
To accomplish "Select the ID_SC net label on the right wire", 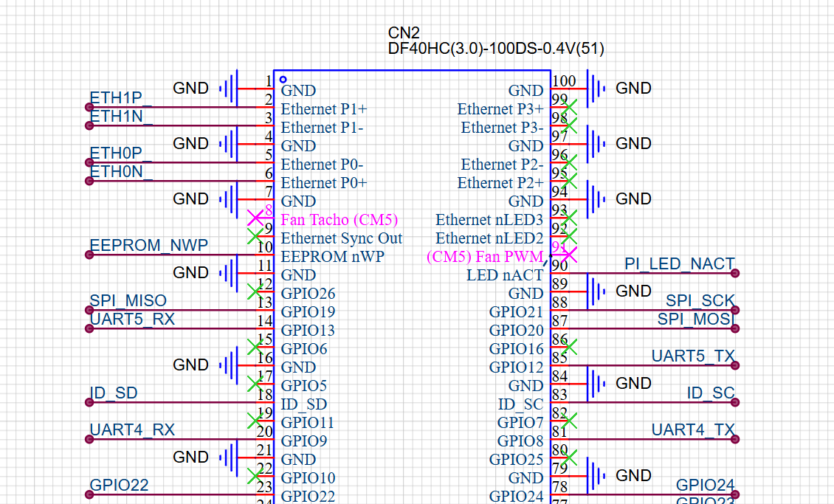I will pyautogui.click(x=711, y=393).
